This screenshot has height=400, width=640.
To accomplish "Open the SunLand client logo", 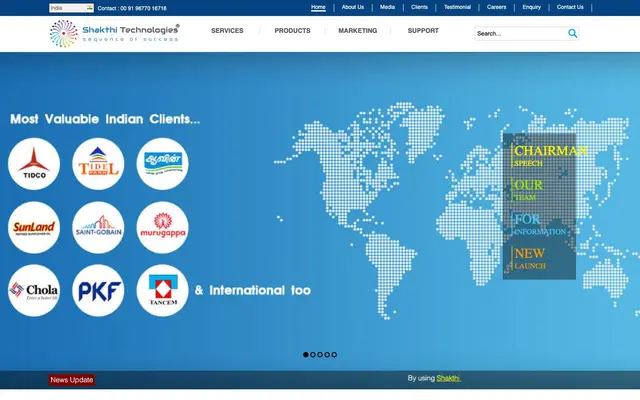I will click(34, 227).
